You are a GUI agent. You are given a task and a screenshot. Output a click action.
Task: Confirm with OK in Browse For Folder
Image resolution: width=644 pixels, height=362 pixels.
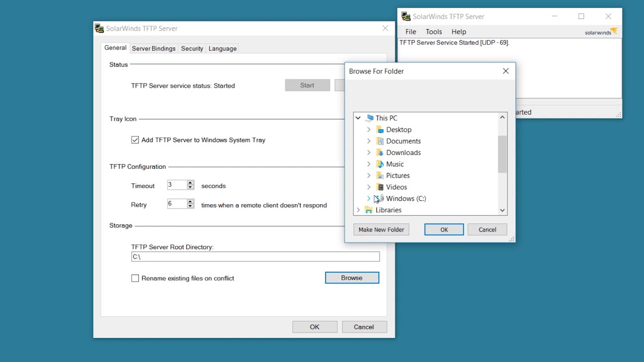pyautogui.click(x=444, y=230)
